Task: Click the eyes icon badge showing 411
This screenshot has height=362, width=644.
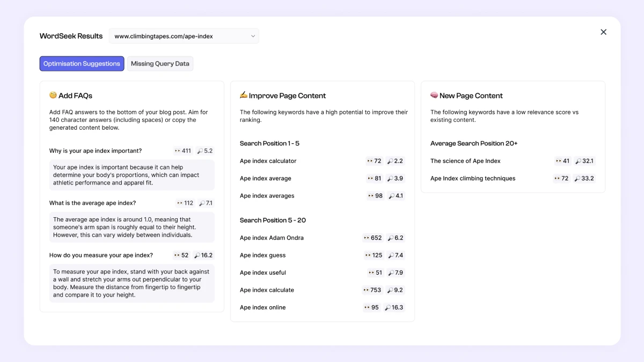Action: tap(183, 151)
